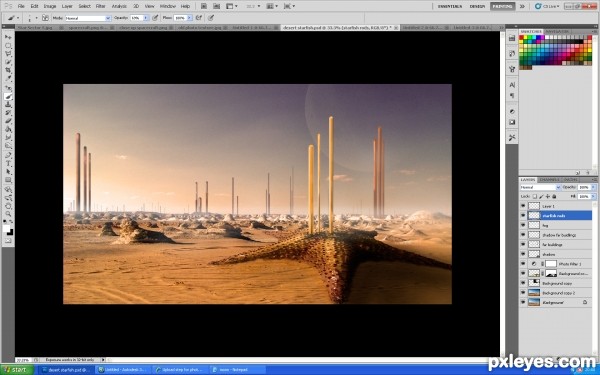Select the Eyedropper tool
600x375 pixels.
(8, 79)
